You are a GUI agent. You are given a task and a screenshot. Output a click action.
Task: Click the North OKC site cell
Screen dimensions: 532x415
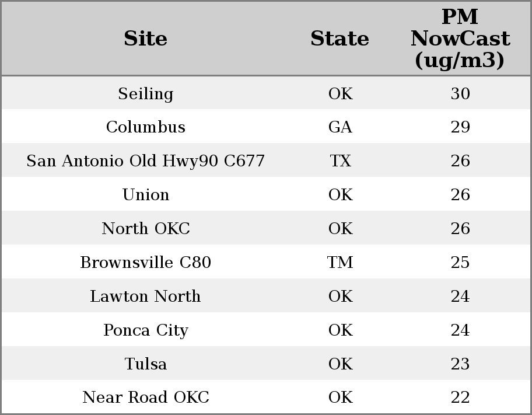[x=146, y=229]
